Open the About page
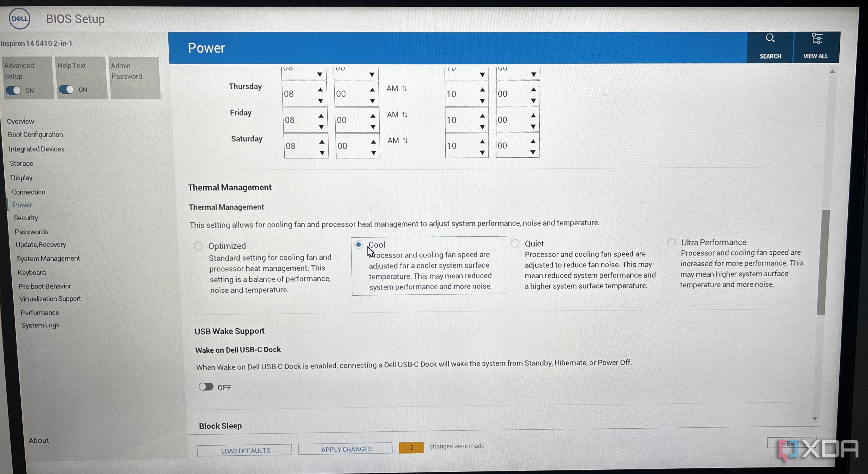 pos(39,440)
